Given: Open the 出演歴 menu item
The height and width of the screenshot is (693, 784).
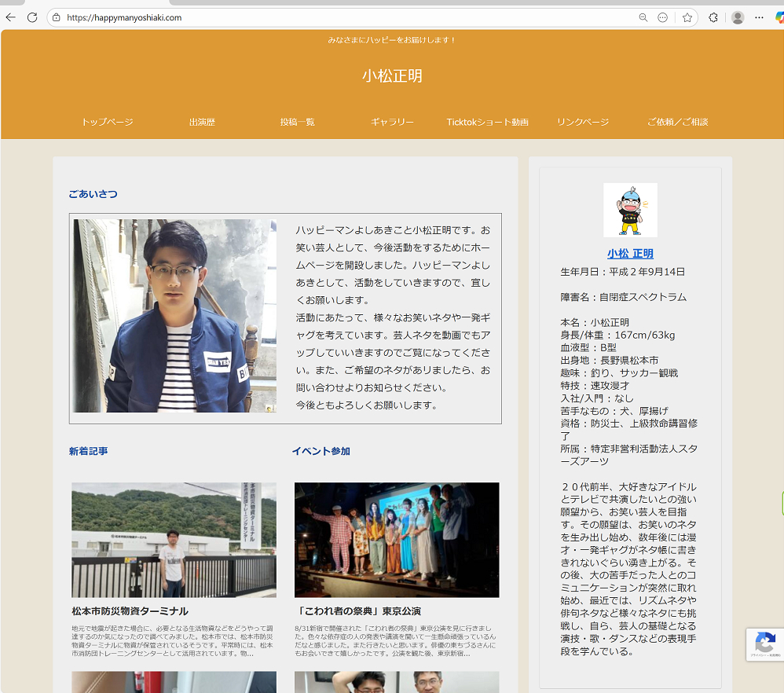Looking at the screenshot, I should click(202, 122).
